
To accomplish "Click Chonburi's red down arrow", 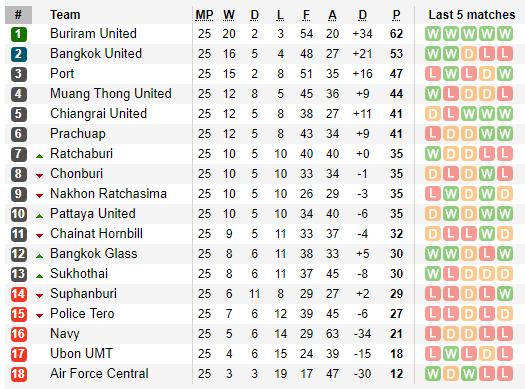I will (40, 176).
